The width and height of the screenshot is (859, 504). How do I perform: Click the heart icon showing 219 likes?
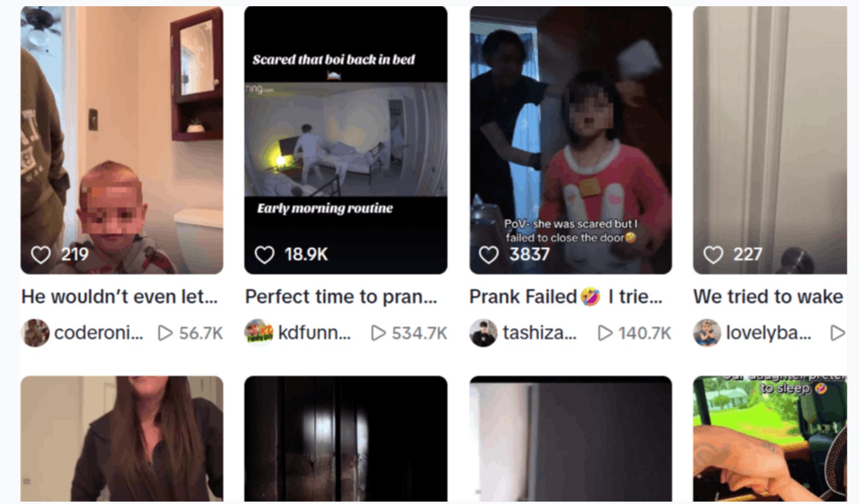click(41, 254)
